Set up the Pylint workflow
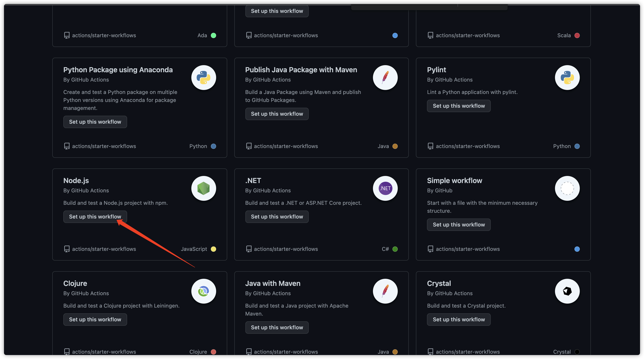 tap(459, 106)
